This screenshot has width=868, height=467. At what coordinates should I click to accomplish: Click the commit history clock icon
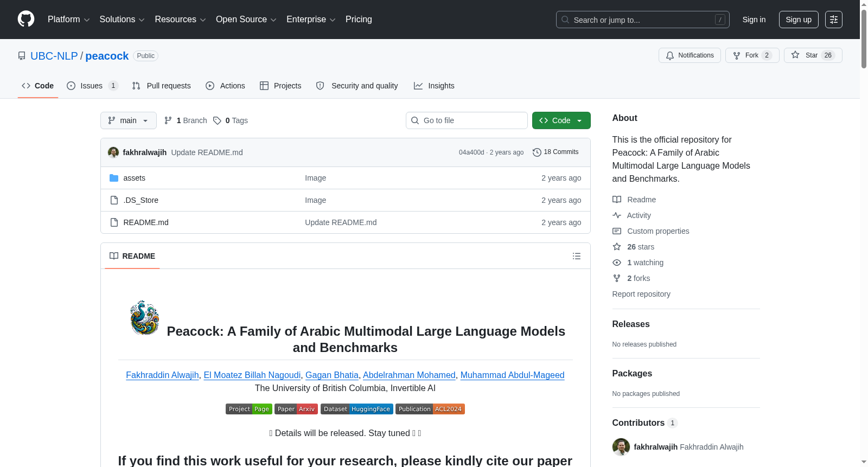point(537,152)
